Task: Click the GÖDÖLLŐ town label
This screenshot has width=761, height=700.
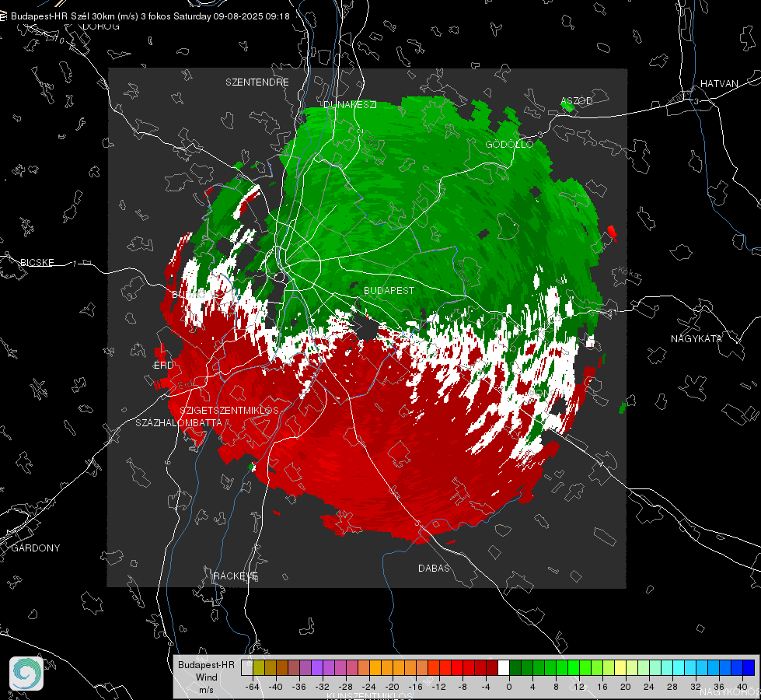Action: (509, 144)
